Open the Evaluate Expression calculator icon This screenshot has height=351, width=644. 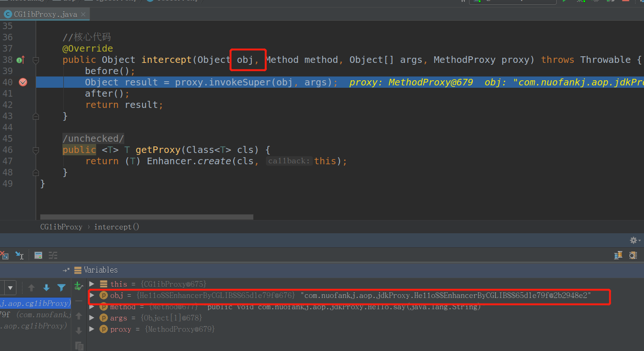[x=38, y=255]
